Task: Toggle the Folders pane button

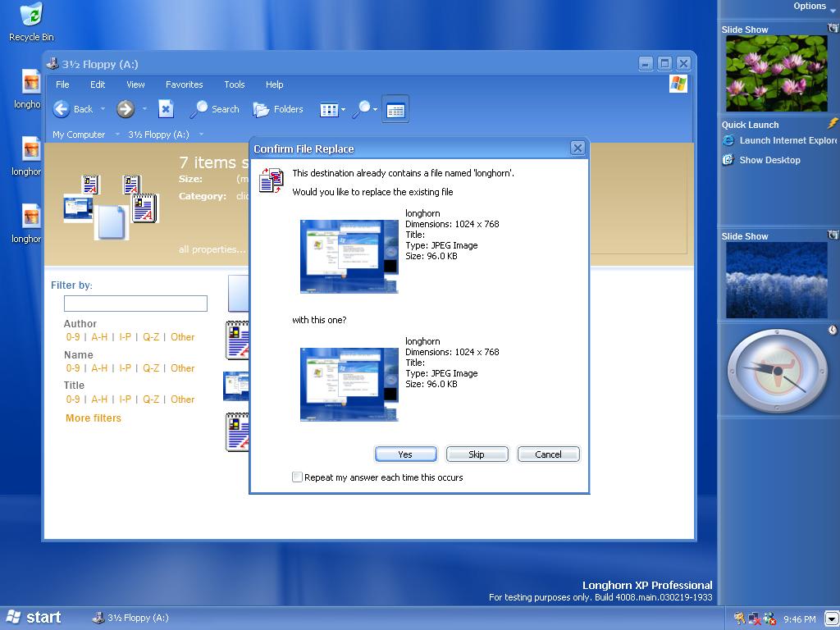Action: pos(278,109)
